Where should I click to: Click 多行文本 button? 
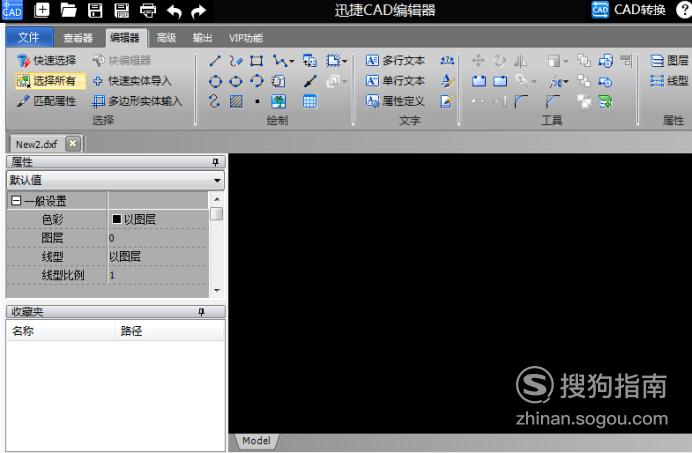pyautogui.click(x=395, y=60)
